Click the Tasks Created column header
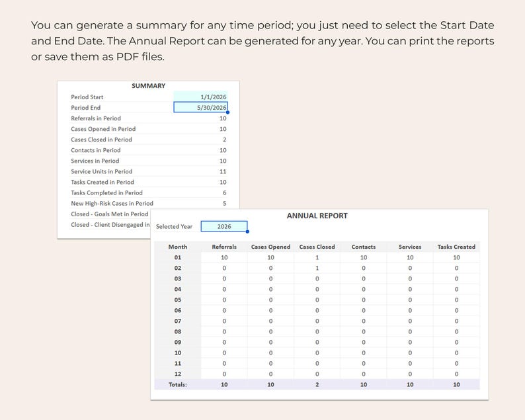525x420 pixels. pos(456,247)
